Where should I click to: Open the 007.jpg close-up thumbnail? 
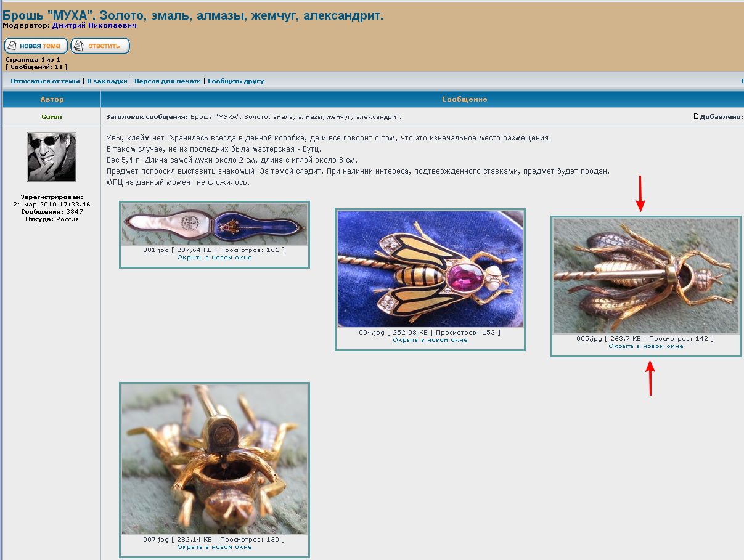[215, 459]
